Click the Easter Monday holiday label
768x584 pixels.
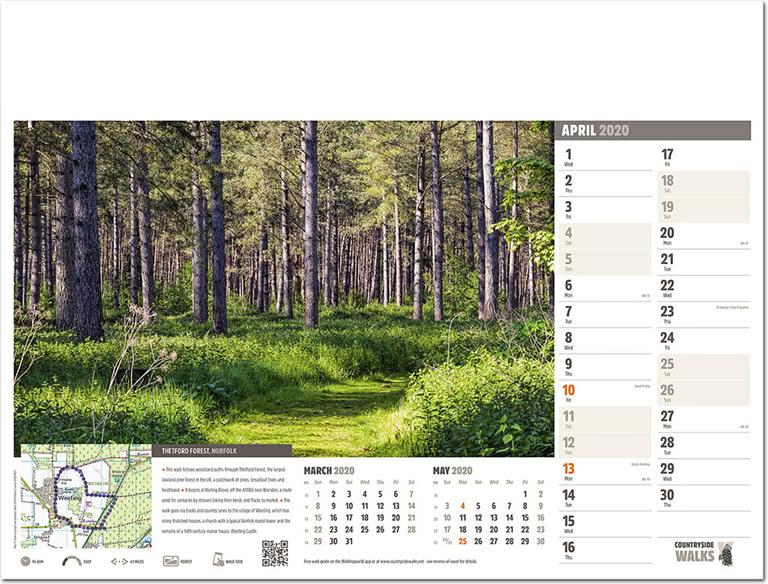tap(641, 464)
